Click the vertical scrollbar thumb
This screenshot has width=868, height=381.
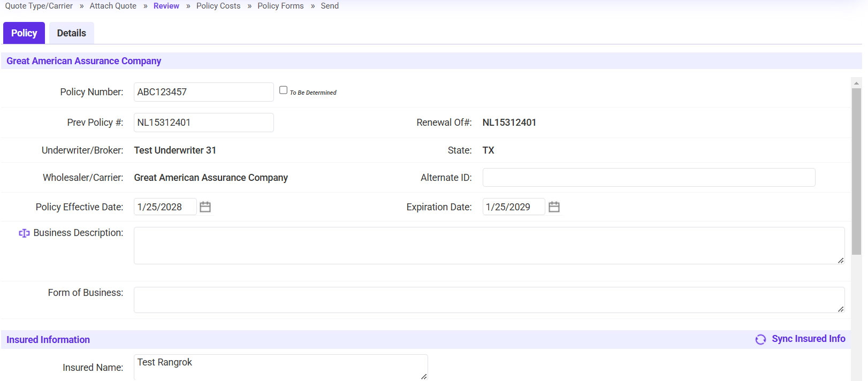click(x=856, y=171)
